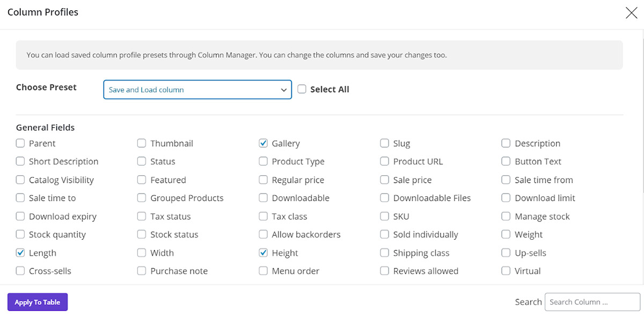The width and height of the screenshot is (644, 316).
Task: Enable the Parent column
Action: [20, 143]
